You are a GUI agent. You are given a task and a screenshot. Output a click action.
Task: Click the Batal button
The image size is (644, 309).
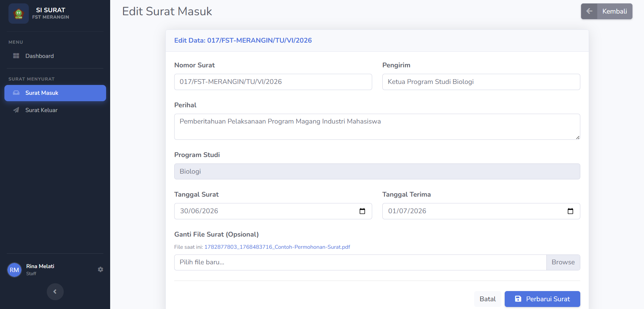(487, 299)
